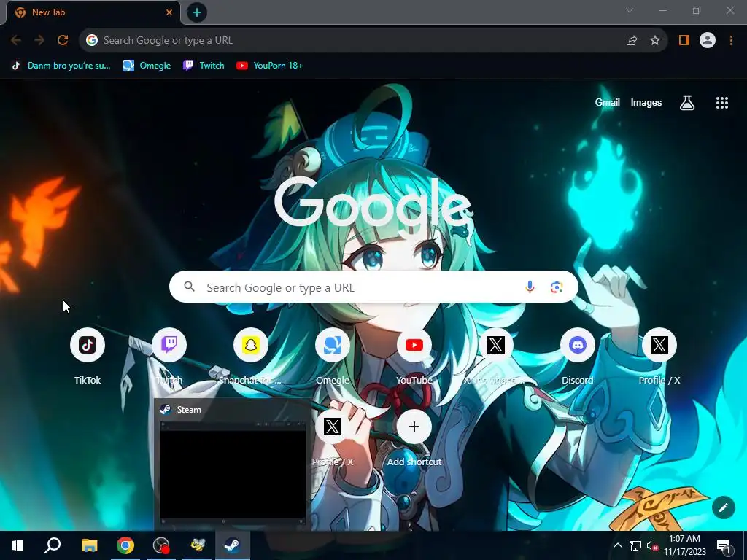This screenshot has height=560, width=747.
Task: Start voice search with the microphone icon
Action: coord(530,287)
